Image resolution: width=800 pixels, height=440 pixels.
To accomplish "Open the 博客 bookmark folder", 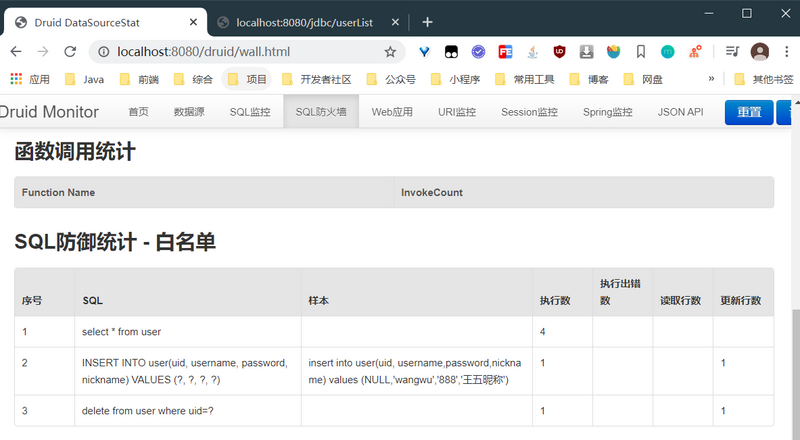I will pos(589,79).
